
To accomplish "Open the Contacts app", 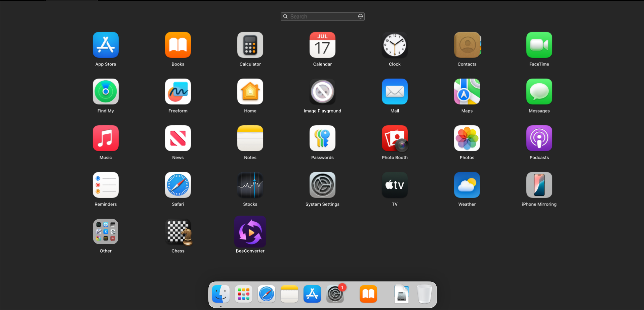I will (467, 45).
